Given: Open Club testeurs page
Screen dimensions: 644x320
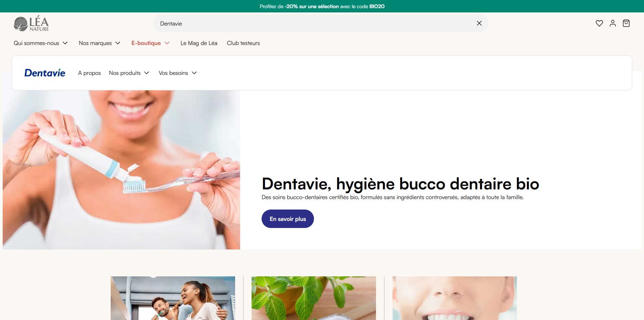Looking at the screenshot, I should 243,43.
